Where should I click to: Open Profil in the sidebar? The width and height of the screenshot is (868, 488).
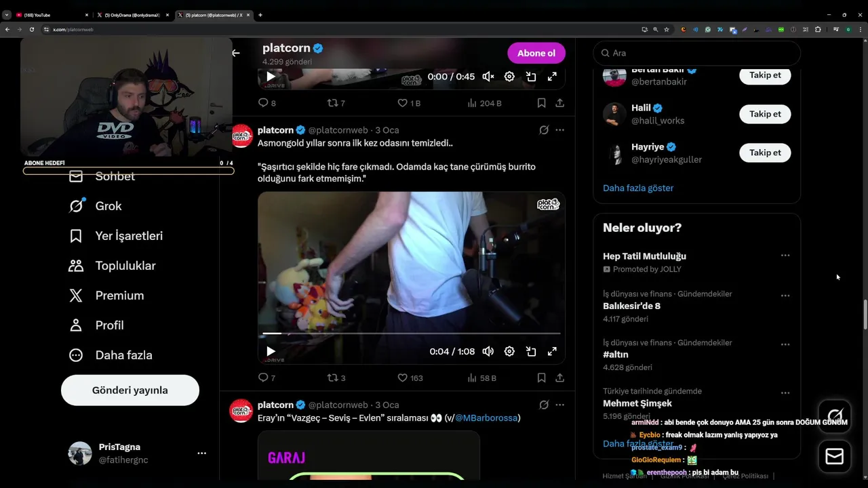(x=96, y=325)
